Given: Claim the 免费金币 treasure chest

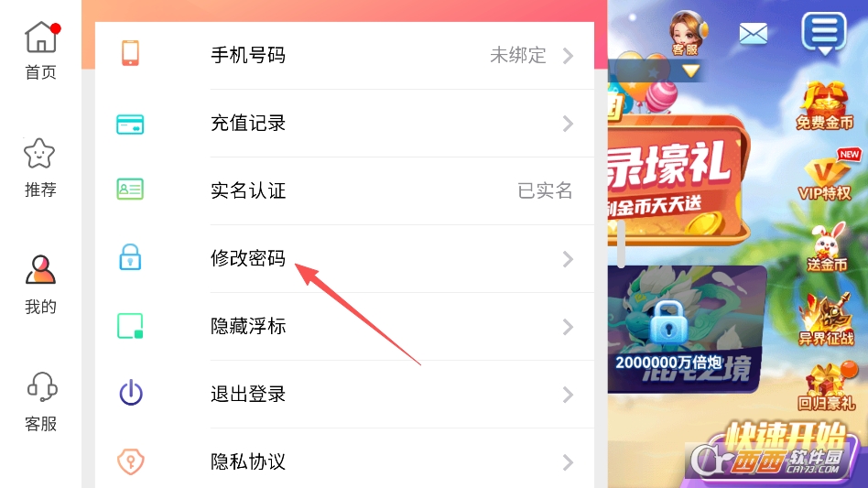Looking at the screenshot, I should (x=825, y=105).
